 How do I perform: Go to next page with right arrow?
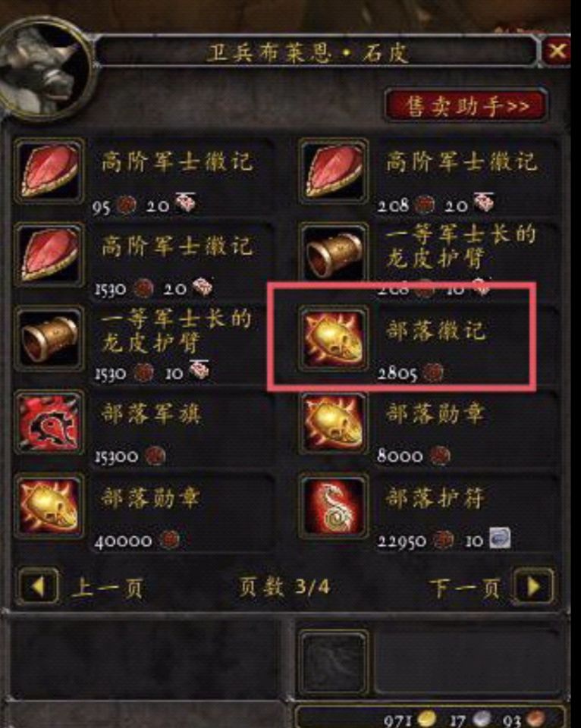pyautogui.click(x=534, y=586)
